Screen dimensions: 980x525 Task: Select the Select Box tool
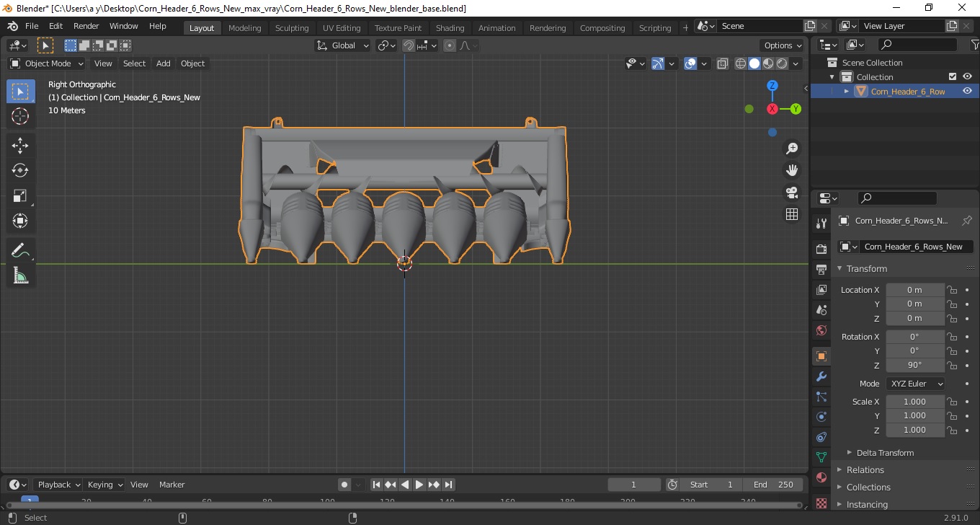pyautogui.click(x=20, y=92)
